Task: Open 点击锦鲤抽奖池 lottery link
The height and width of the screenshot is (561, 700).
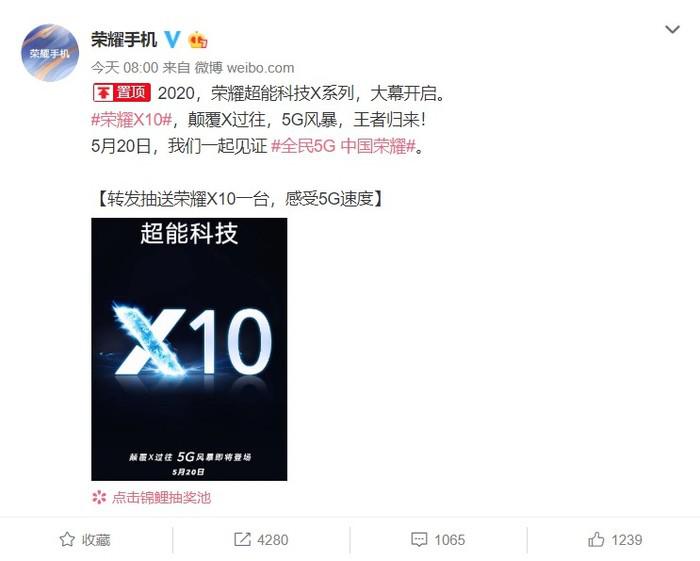Action: [161, 497]
